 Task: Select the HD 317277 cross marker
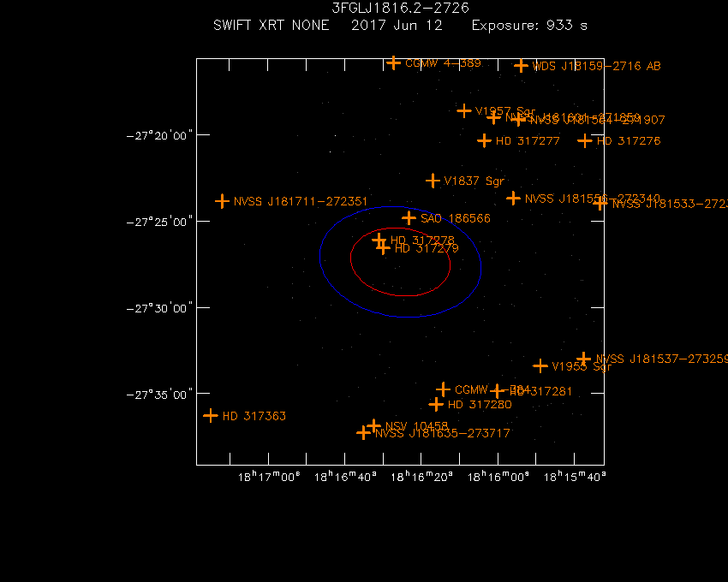484,140
